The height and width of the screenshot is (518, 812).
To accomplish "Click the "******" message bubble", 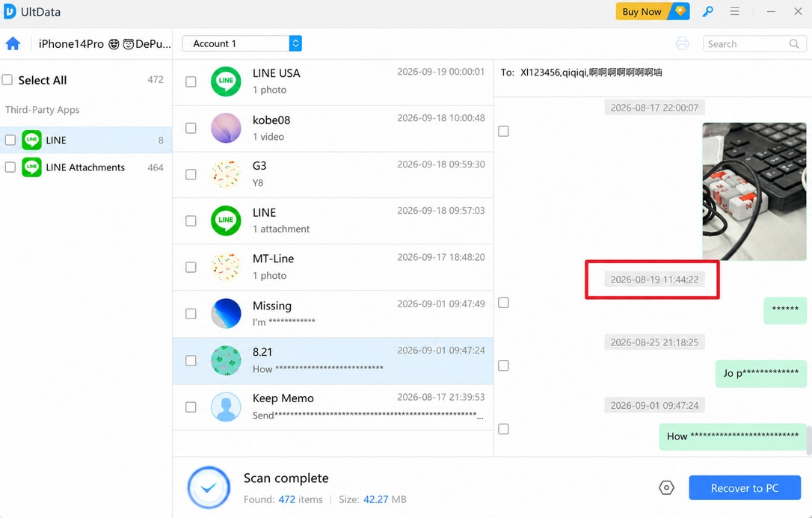I will click(785, 310).
